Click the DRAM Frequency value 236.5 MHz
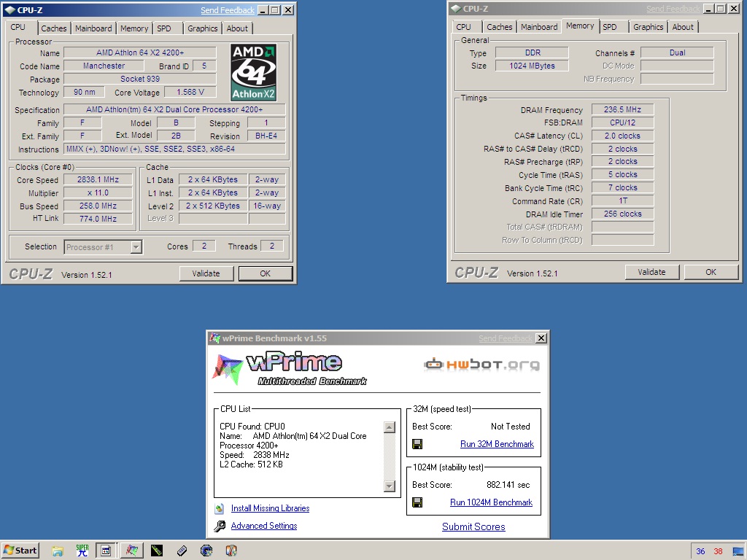The height and width of the screenshot is (560, 747). [x=622, y=109]
